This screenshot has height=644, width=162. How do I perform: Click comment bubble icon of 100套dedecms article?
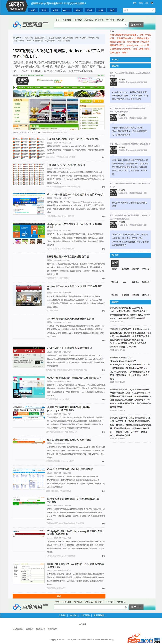coord(103,157)
